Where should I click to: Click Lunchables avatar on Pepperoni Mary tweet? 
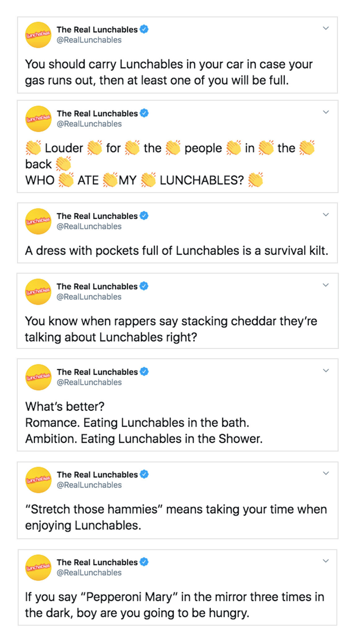click(38, 567)
